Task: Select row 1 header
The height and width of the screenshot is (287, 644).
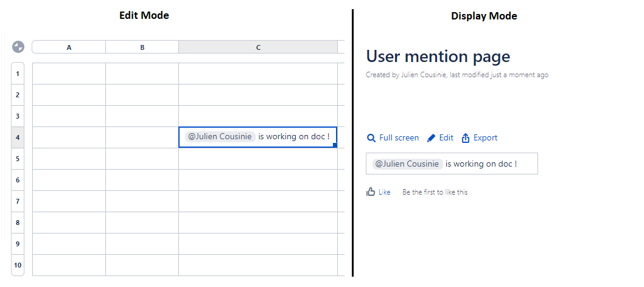Action: (x=18, y=74)
